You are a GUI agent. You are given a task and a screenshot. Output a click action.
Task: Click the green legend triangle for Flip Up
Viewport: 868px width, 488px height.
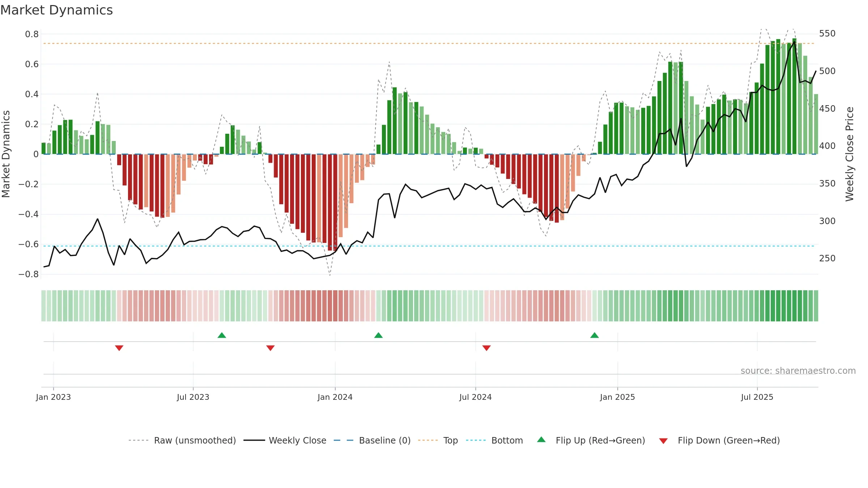point(541,440)
